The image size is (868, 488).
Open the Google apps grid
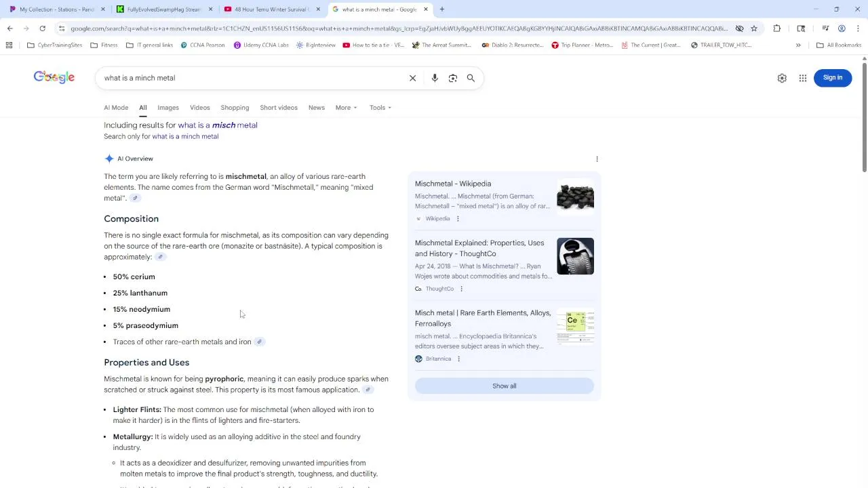pyautogui.click(x=803, y=78)
